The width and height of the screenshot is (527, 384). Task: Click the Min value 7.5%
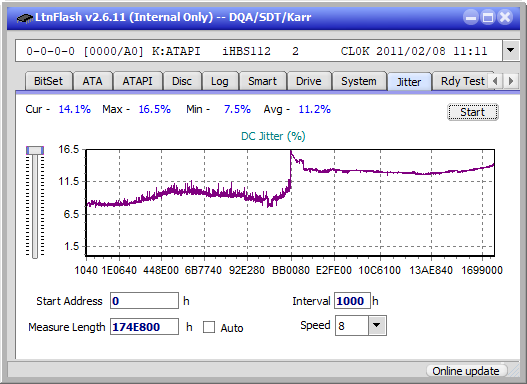coord(237,109)
